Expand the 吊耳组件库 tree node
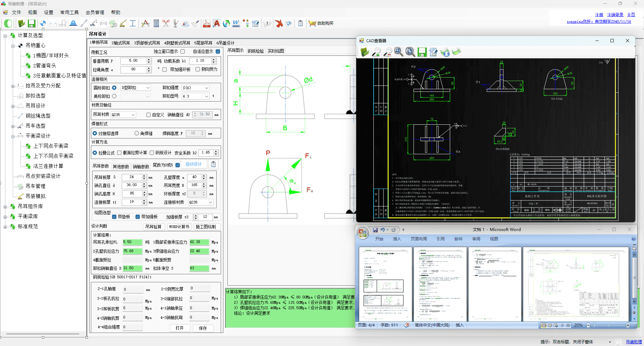 click(x=5, y=207)
